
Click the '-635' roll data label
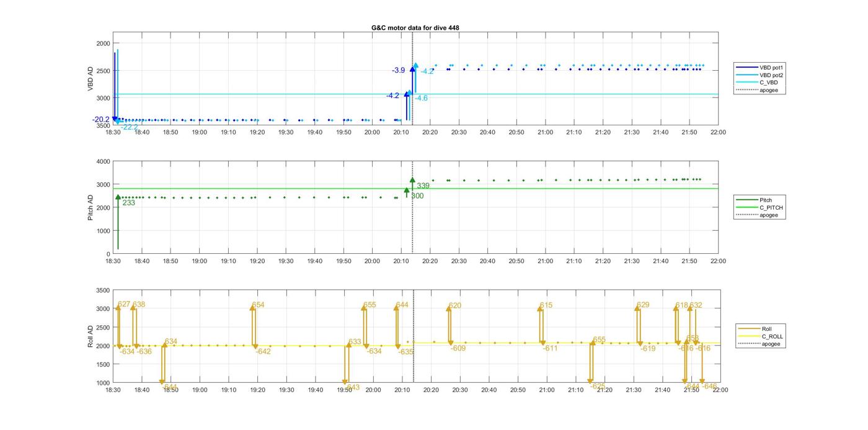[x=405, y=352]
